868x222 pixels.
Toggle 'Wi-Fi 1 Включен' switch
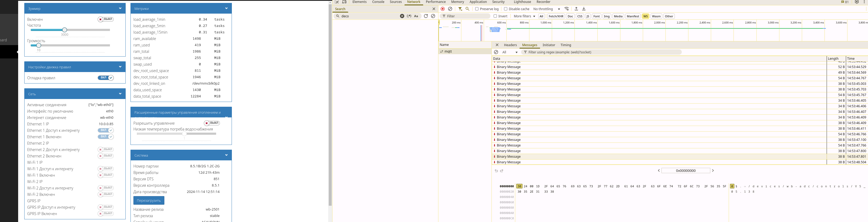105,175
